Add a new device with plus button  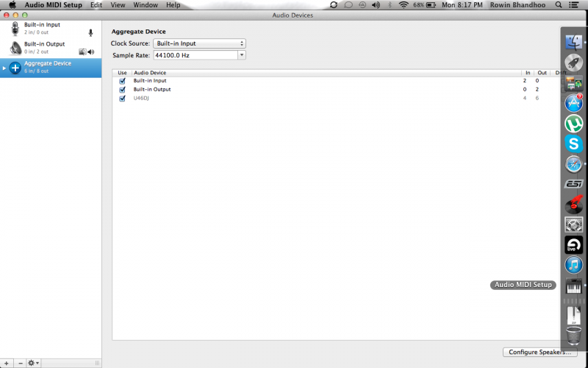[x=7, y=363]
